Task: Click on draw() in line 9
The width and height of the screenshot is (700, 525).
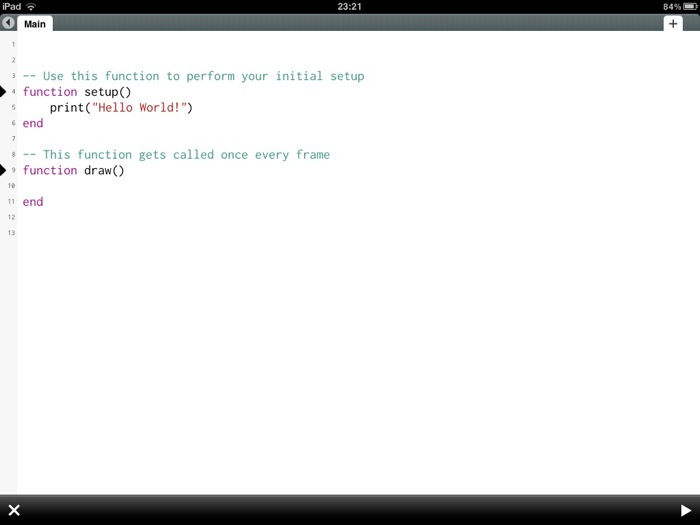Action: [104, 170]
